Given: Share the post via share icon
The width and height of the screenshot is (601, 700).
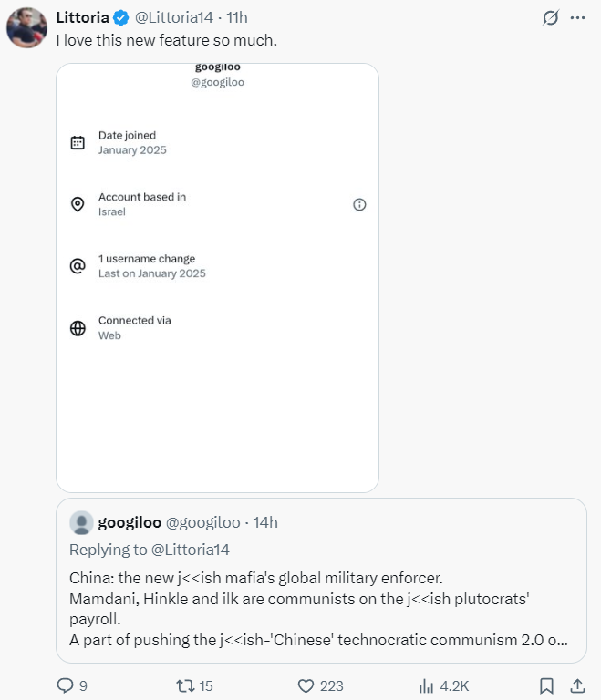Looking at the screenshot, I should 577,685.
